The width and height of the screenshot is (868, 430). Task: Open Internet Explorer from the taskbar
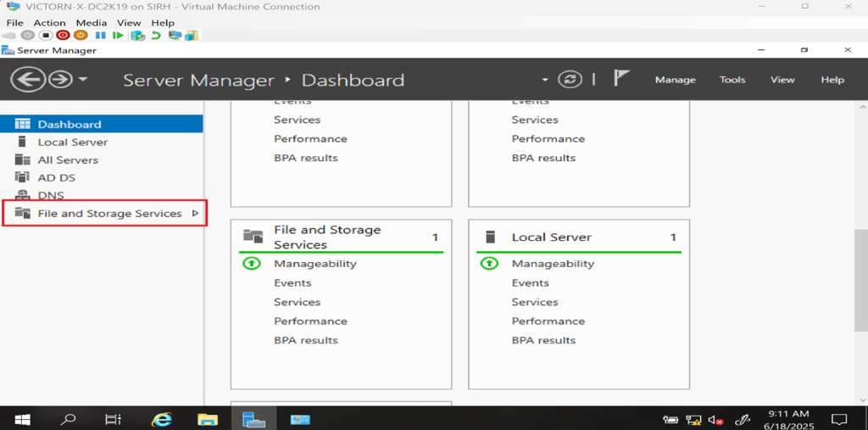click(161, 419)
